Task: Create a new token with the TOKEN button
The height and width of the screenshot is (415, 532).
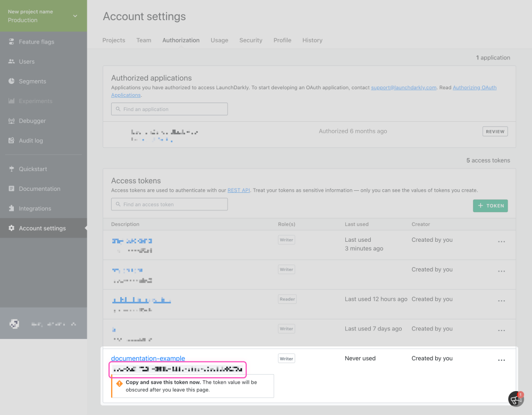Action: [490, 206]
